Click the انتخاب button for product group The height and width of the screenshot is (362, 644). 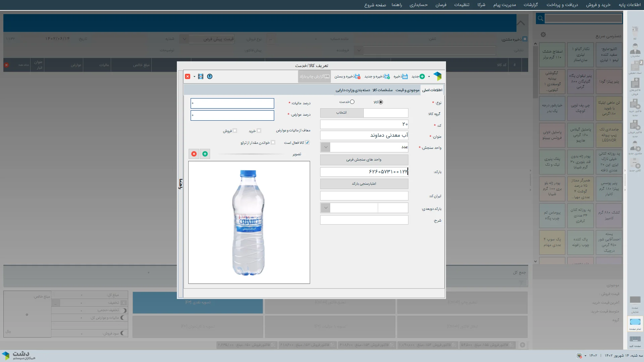tap(342, 113)
